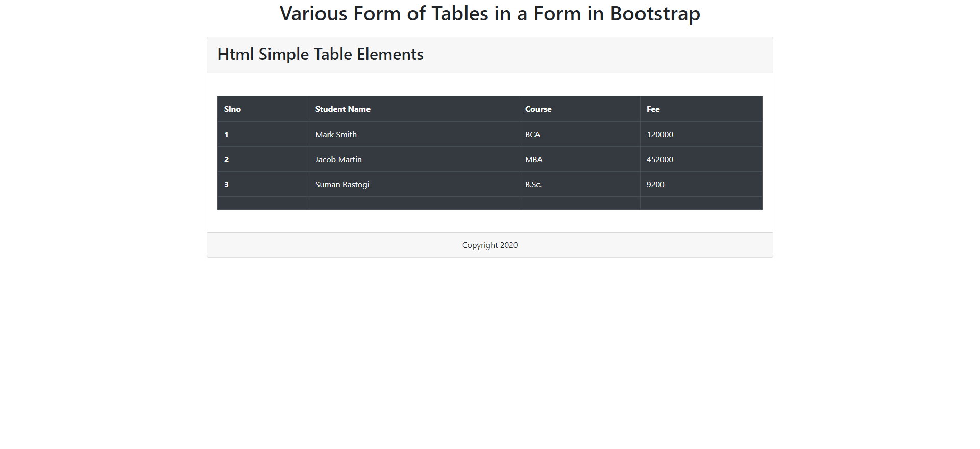The height and width of the screenshot is (449, 980).
Task: Click the Html Simple Table Elements heading
Action: pyautogui.click(x=320, y=54)
